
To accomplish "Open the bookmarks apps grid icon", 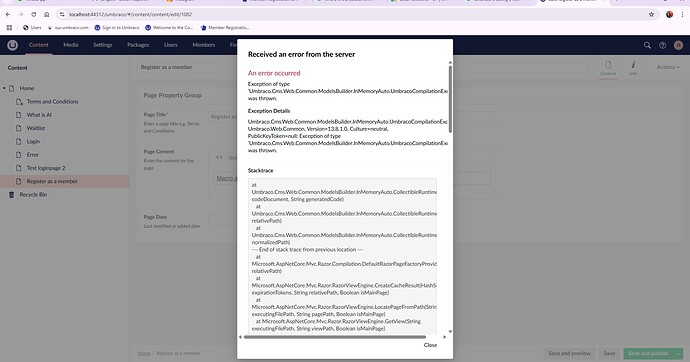I will point(9,28).
